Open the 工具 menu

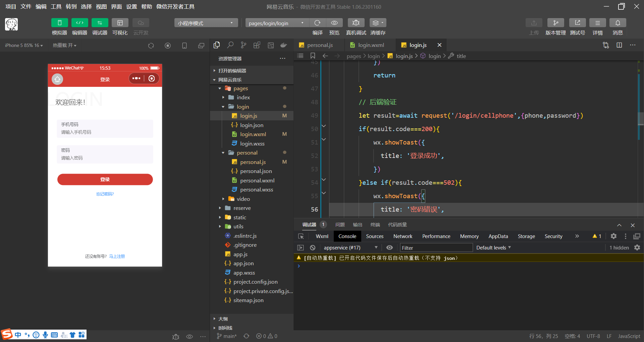56,7
